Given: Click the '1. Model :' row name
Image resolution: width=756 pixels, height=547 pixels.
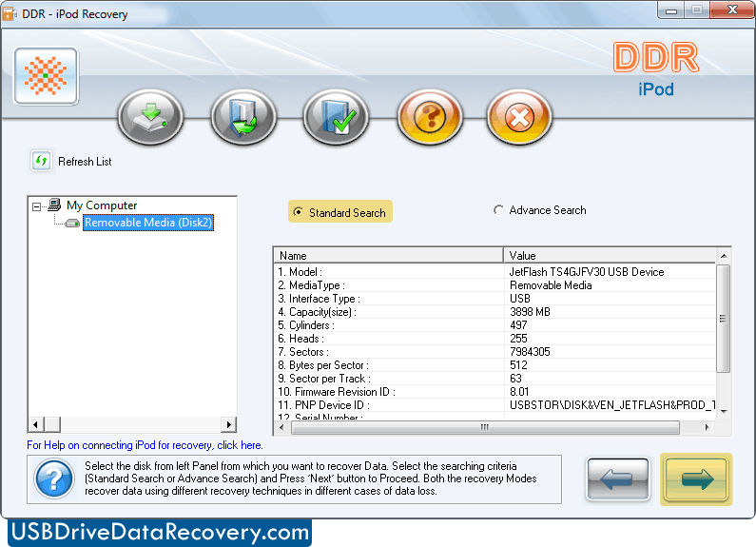Looking at the screenshot, I should 300,272.
